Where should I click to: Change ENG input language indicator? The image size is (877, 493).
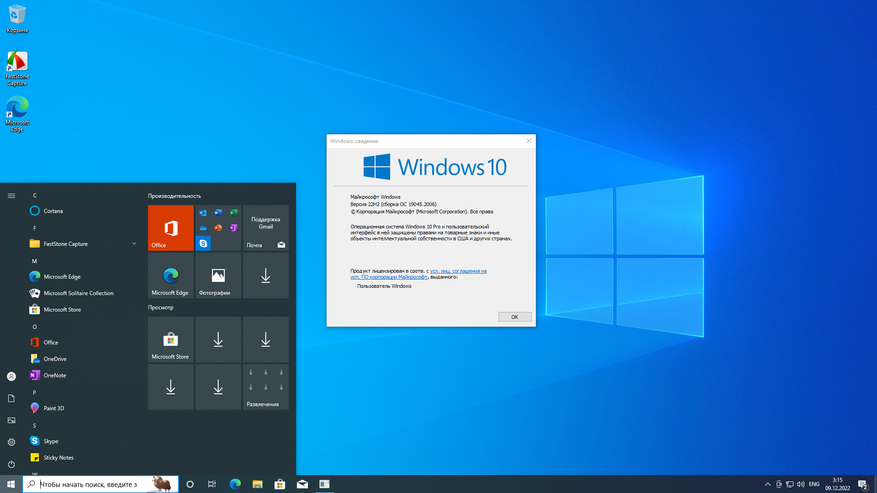pyautogui.click(x=814, y=484)
